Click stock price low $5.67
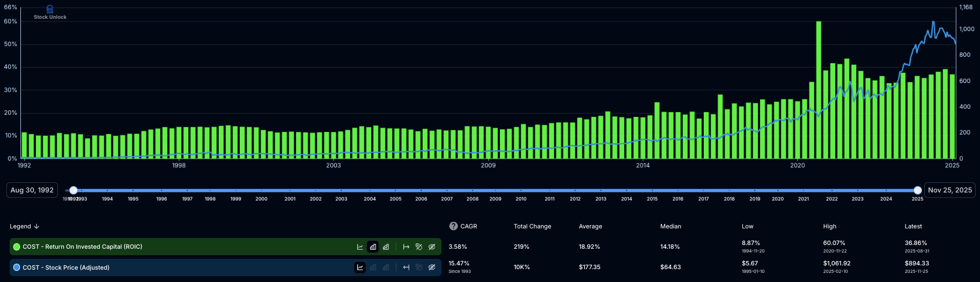The height and width of the screenshot is (282, 980). click(750, 263)
